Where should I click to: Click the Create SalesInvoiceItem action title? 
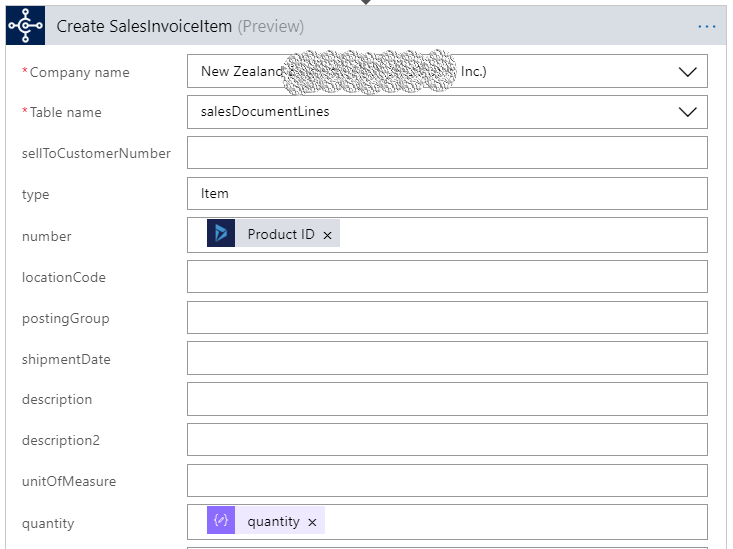point(144,26)
